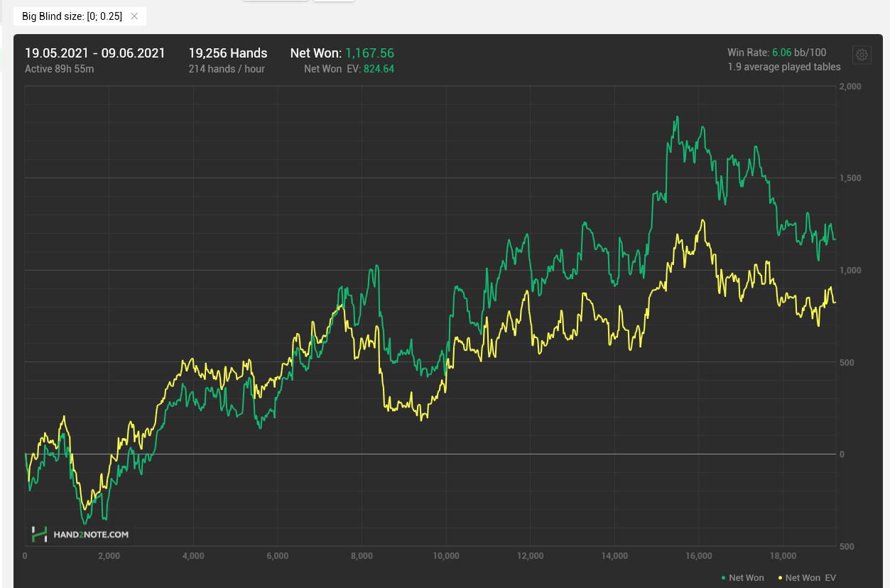Click the 1,500 y-axis label

851,178
